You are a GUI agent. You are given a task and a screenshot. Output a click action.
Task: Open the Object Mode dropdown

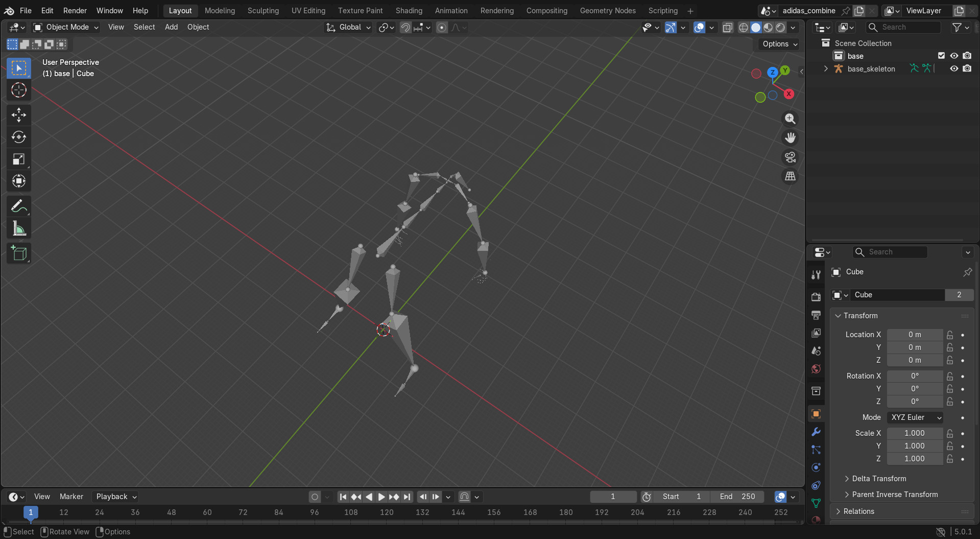pos(66,27)
